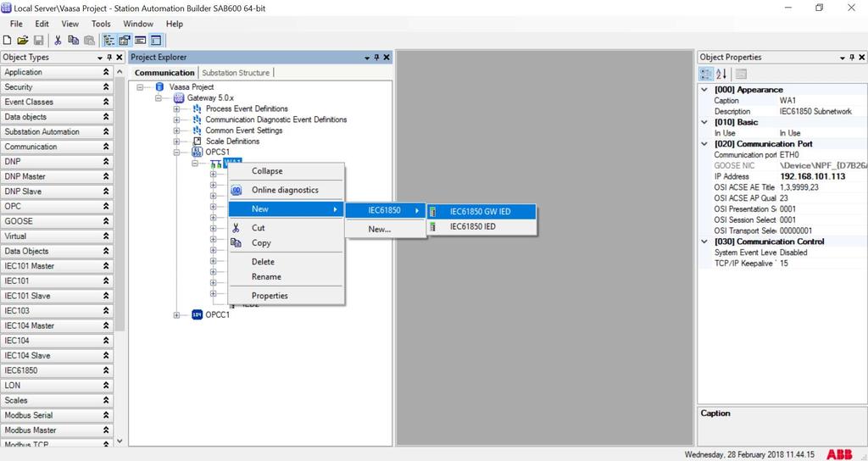Screen dimensions: 868x461
Task: Expand the Application object type category
Action: [x=106, y=72]
